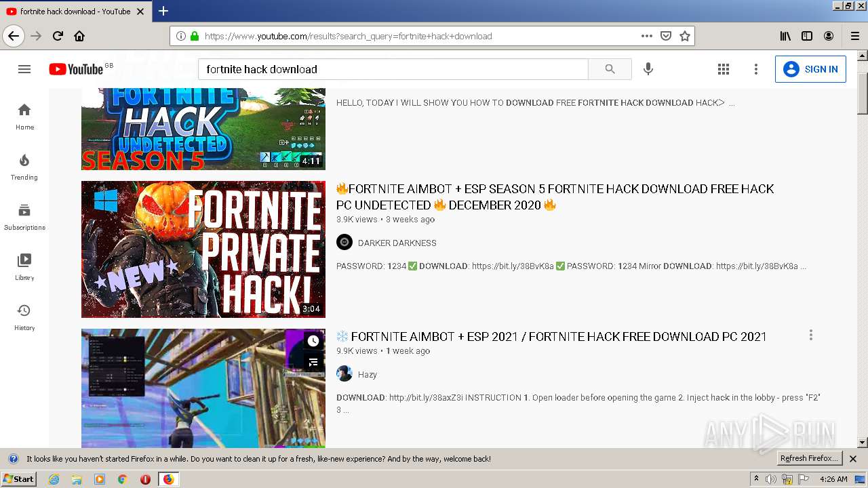Image resolution: width=868 pixels, height=488 pixels.
Task: Click the YouTube search magnifier button
Action: point(610,69)
